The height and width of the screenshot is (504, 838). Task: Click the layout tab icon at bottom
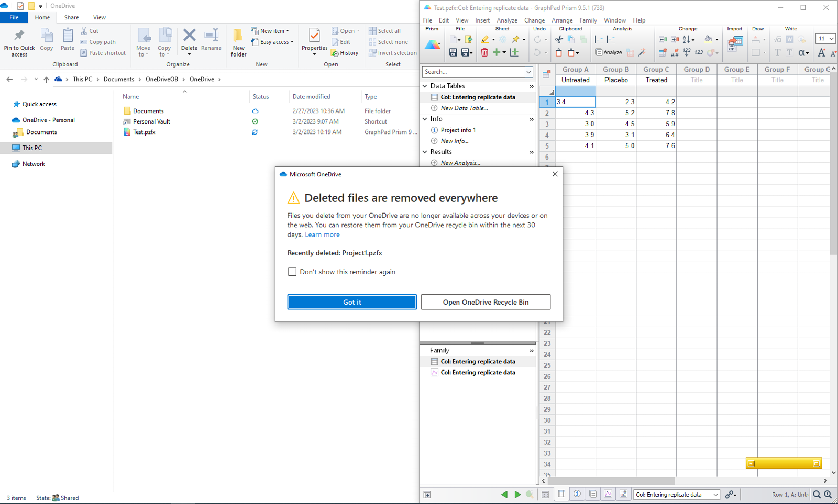pyautogui.click(x=623, y=494)
